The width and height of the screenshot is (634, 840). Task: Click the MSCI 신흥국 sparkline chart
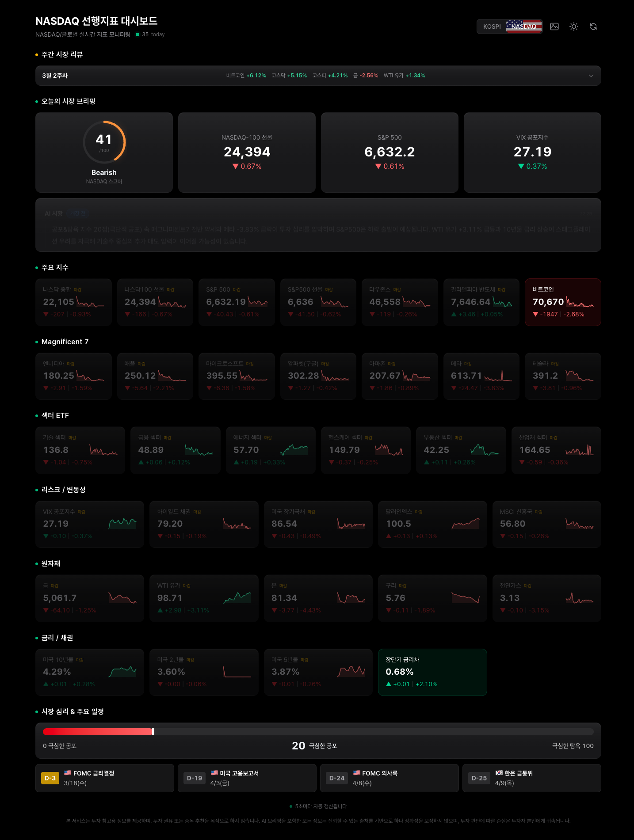pos(580,524)
